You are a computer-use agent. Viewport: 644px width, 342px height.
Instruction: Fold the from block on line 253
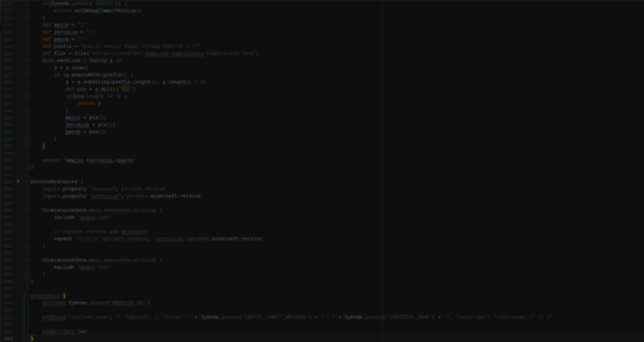click(x=28, y=260)
